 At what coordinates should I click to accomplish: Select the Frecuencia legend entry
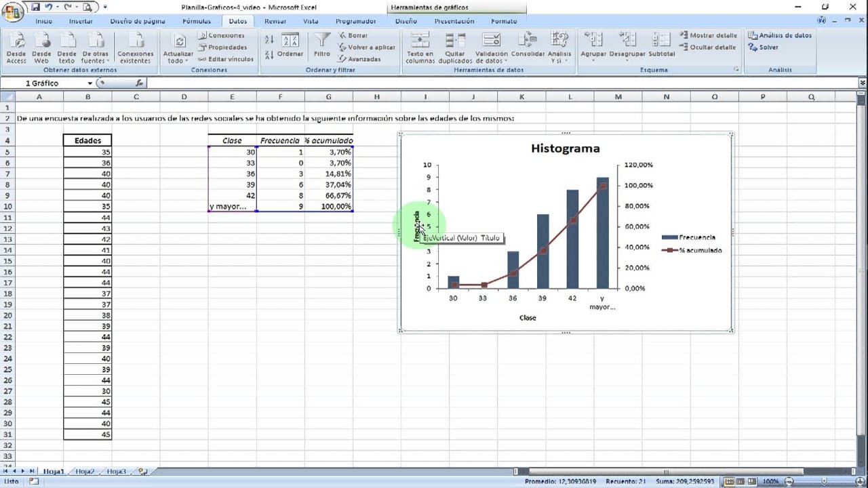688,237
